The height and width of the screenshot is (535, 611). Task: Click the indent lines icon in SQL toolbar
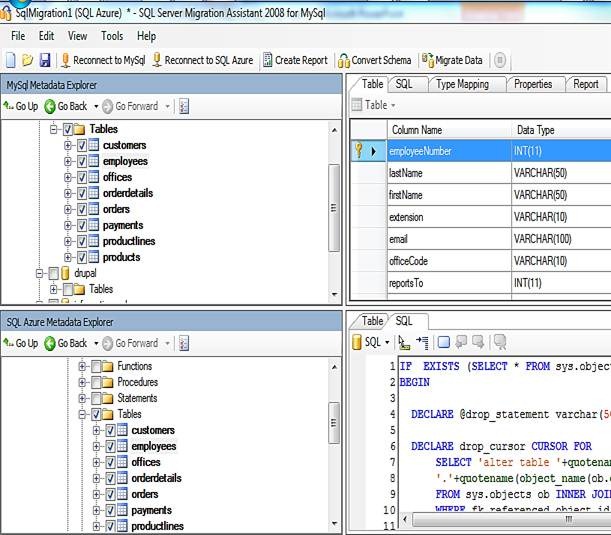422,343
